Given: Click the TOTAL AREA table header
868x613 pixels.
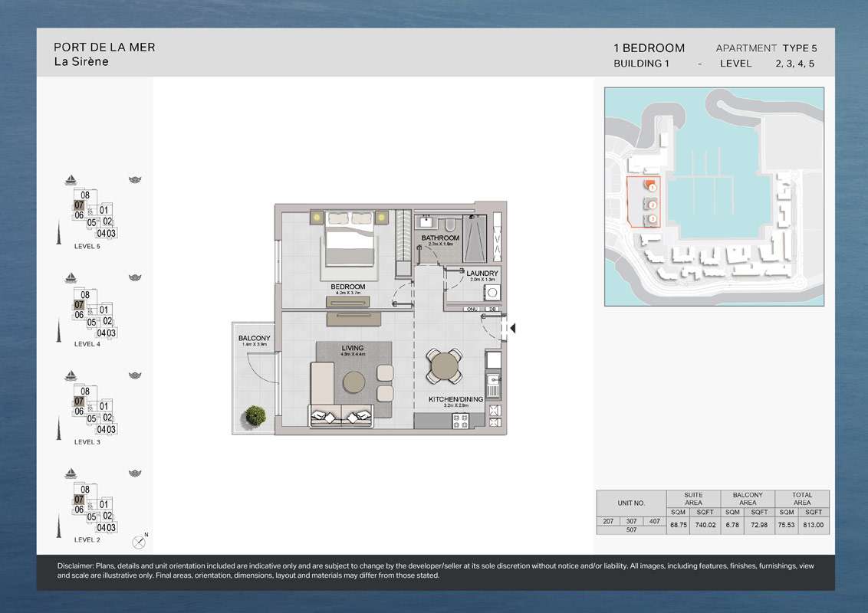Looking at the screenshot, I should coord(802,499).
